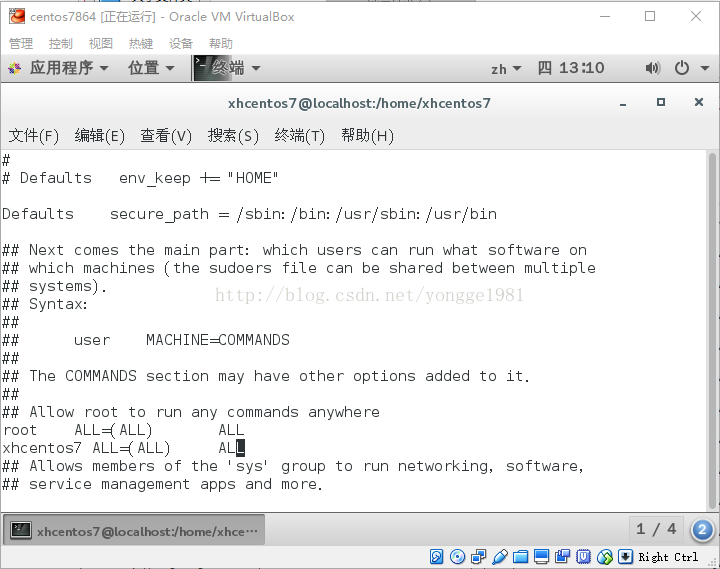Image resolution: width=720 pixels, height=569 pixels.
Task: Open VirtualBox 帮助 menu
Action: [x=220, y=44]
